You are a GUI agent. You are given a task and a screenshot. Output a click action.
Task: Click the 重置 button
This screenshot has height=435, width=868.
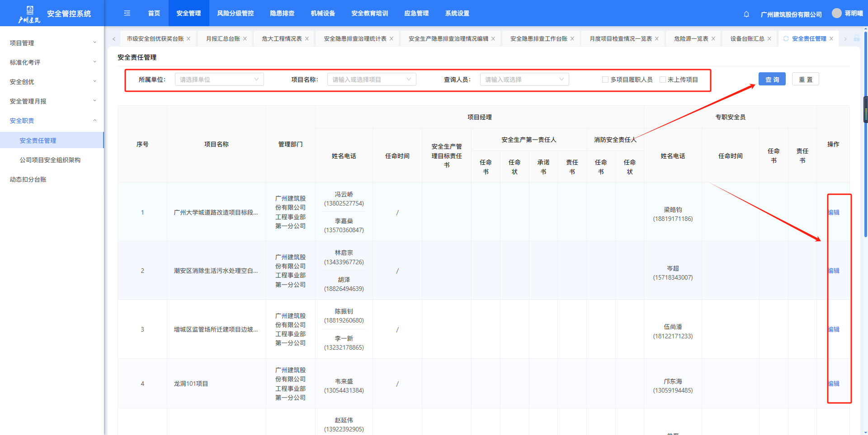pyautogui.click(x=805, y=80)
